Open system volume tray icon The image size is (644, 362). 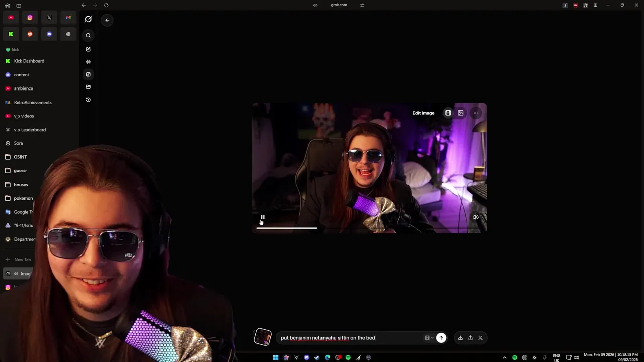click(576, 358)
